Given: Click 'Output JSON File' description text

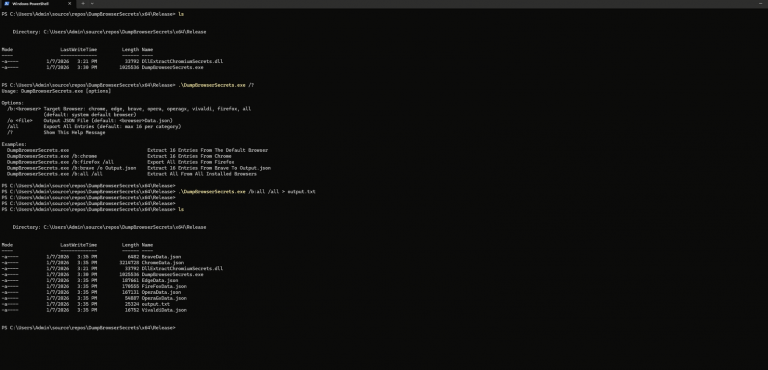Looking at the screenshot, I should point(108,121).
